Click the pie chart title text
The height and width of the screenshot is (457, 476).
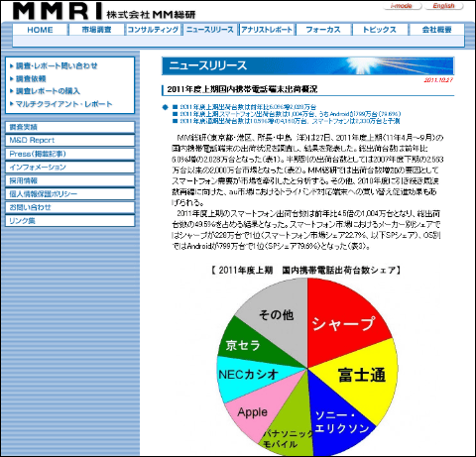pyautogui.click(x=306, y=271)
